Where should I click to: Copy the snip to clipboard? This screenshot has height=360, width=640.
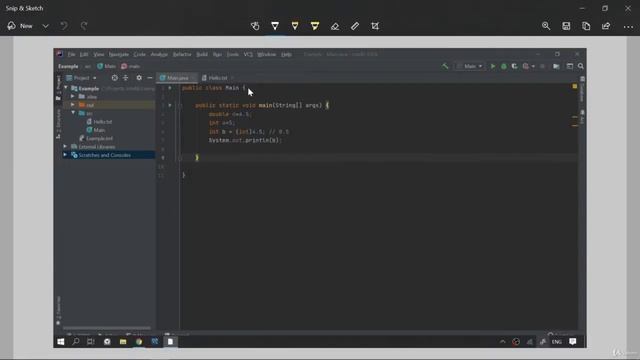[x=586, y=26]
